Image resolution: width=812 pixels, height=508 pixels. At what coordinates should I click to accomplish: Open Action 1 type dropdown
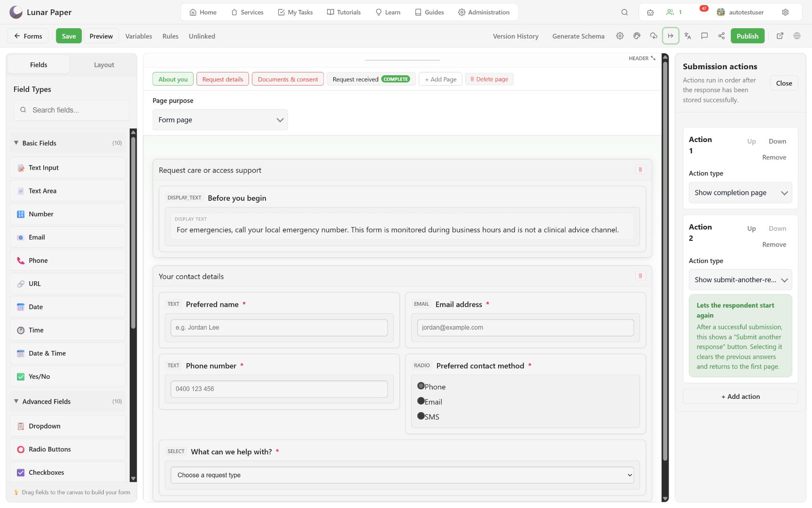(740, 193)
